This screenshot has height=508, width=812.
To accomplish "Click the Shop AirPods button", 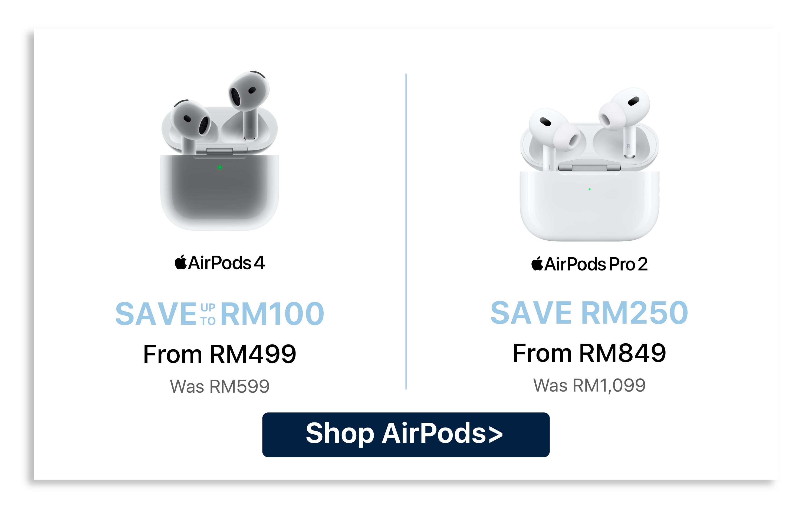I will point(406,434).
